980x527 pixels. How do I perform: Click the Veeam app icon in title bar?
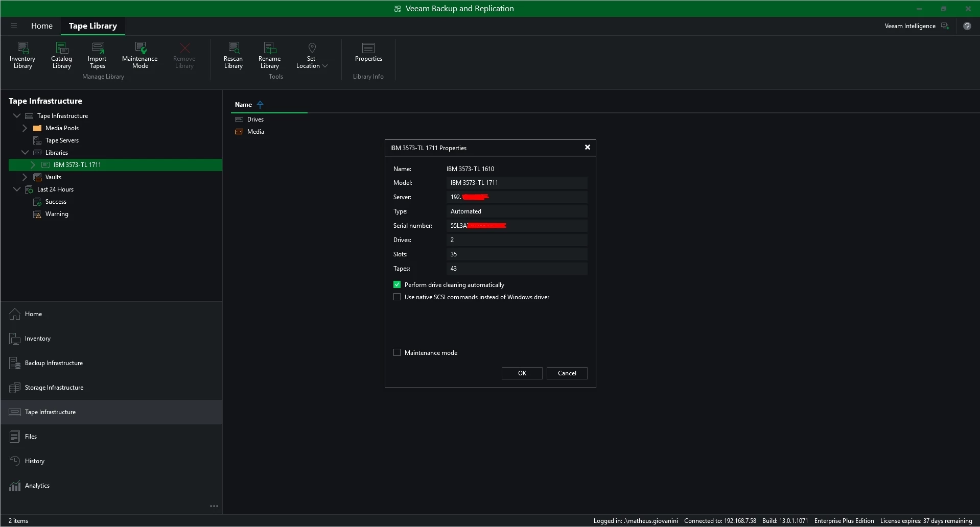398,9
